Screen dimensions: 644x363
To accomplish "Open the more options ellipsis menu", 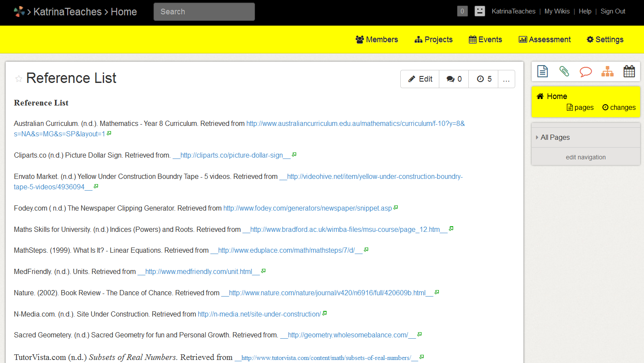I will 507,79.
